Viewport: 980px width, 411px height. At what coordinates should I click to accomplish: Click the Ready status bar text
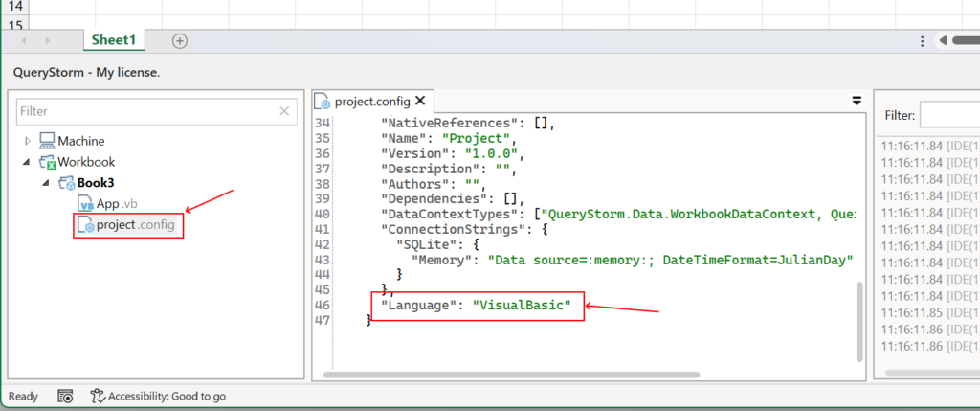pos(23,396)
